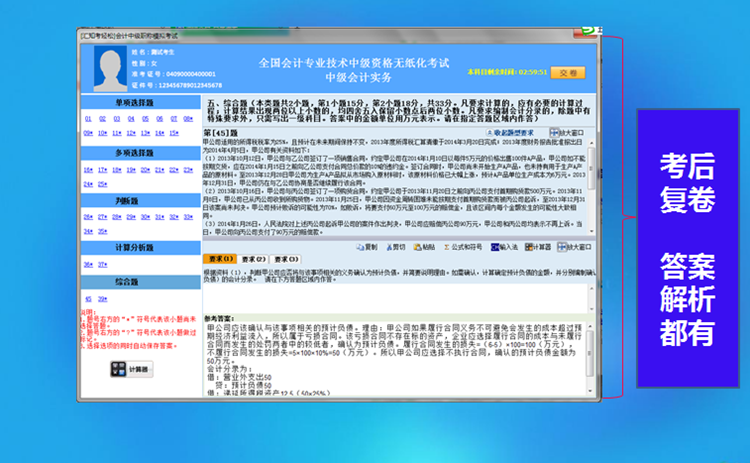
Task: Jump to question 03
Action: click(117, 119)
